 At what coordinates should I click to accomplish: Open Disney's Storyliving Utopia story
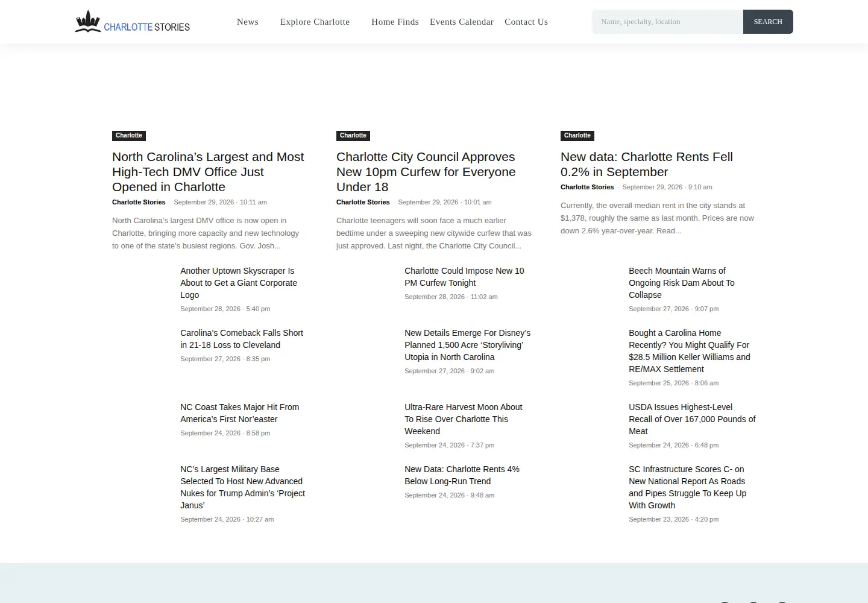pos(468,345)
